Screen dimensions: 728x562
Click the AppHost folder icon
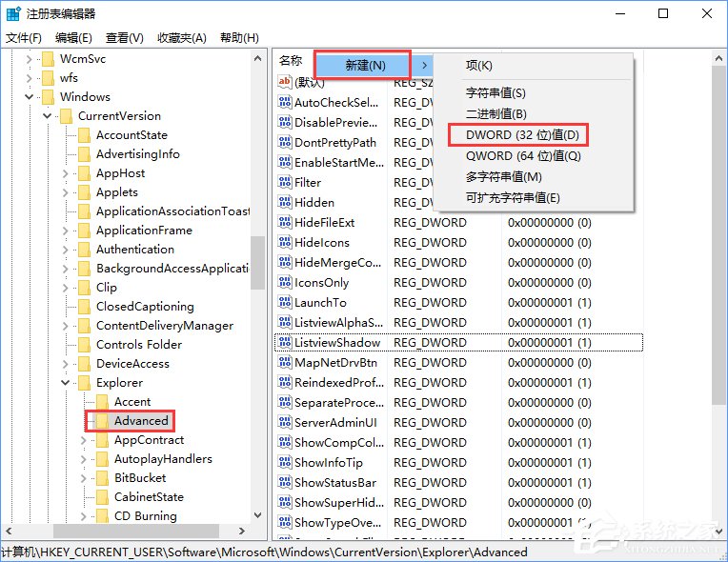[84, 173]
